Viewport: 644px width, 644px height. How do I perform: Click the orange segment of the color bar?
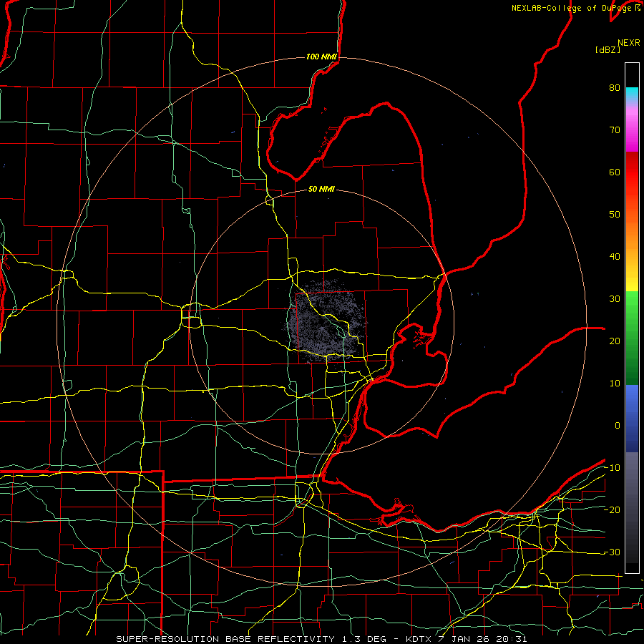coord(632,234)
